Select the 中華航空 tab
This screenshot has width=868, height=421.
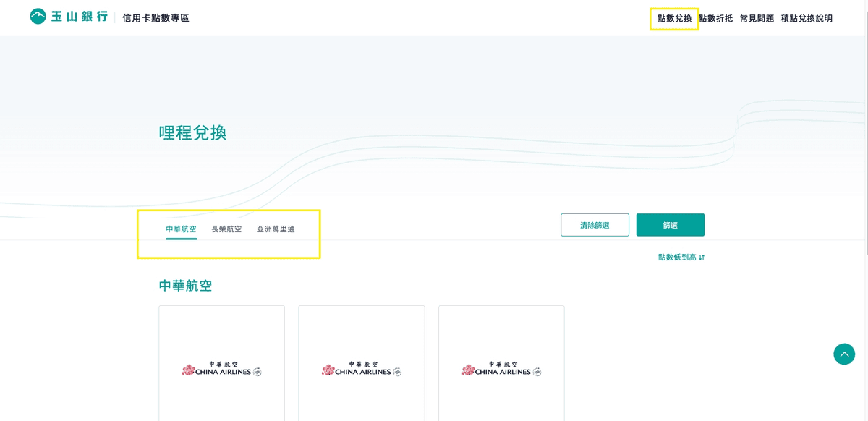pos(181,229)
